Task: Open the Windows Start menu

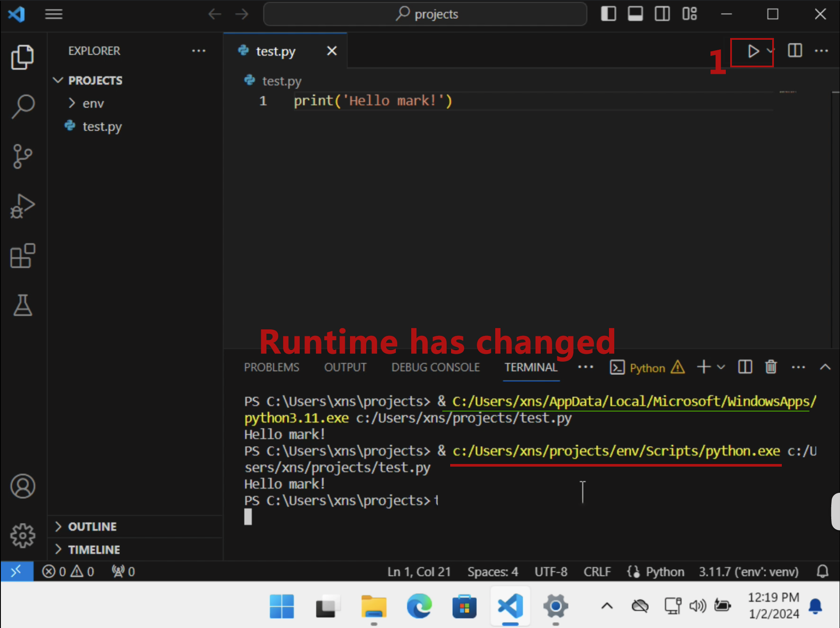Action: coord(282,606)
